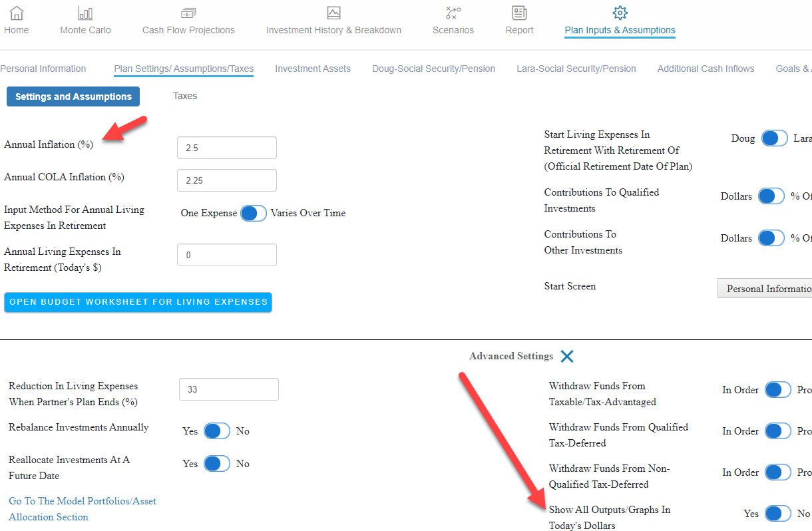This screenshot has width=812, height=531.
Task: Select Plan Settings/ Assumptions/Taxes tab
Action: 184,69
